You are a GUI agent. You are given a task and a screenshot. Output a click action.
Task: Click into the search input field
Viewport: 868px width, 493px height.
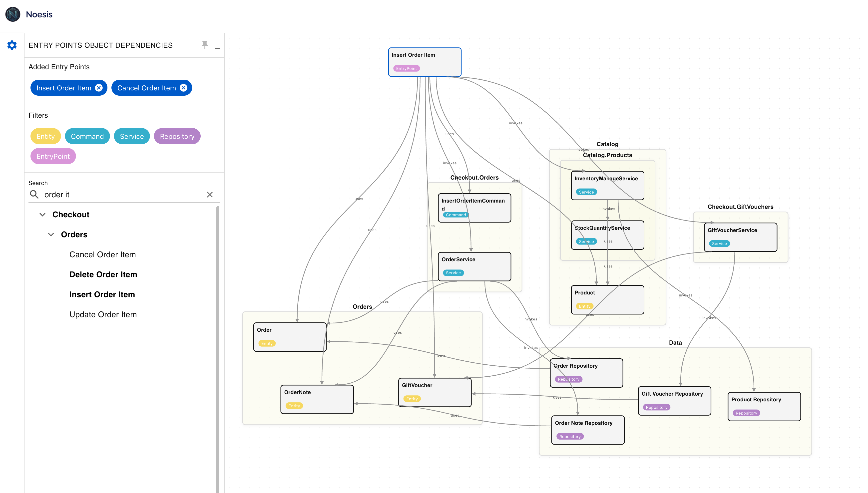[x=122, y=195]
